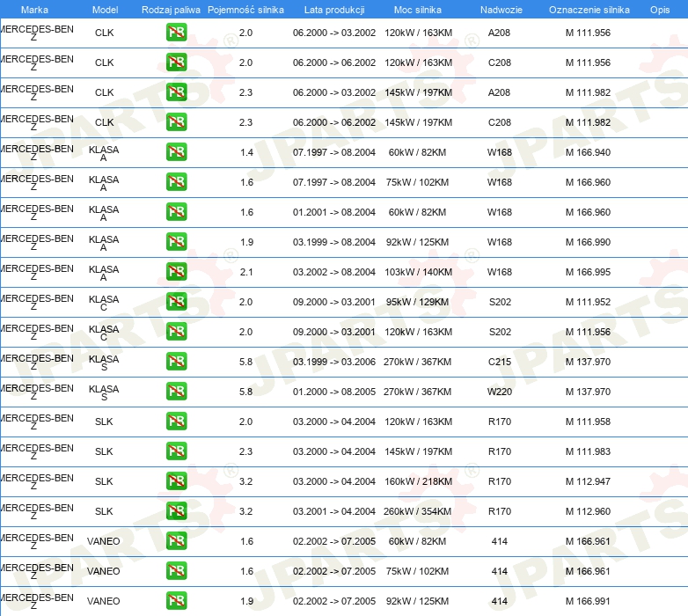688x616 pixels.
Task: Click the production years '03.2002 -> 08.2004'
Action: [334, 272]
